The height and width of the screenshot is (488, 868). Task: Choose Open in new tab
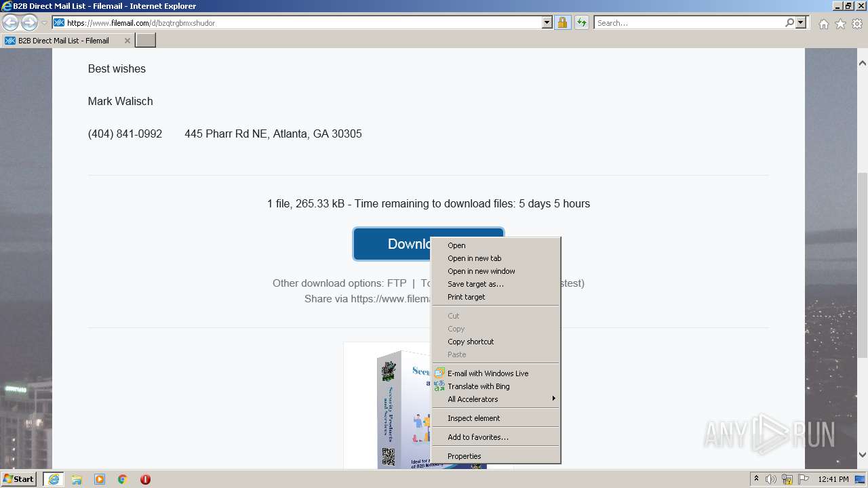pyautogui.click(x=496, y=258)
